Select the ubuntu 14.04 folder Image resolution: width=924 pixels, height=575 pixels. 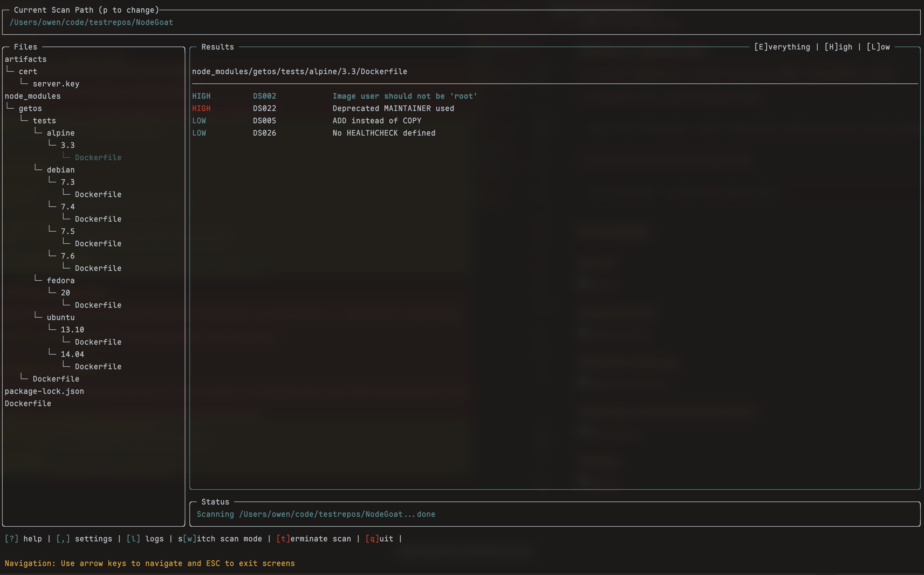click(72, 355)
